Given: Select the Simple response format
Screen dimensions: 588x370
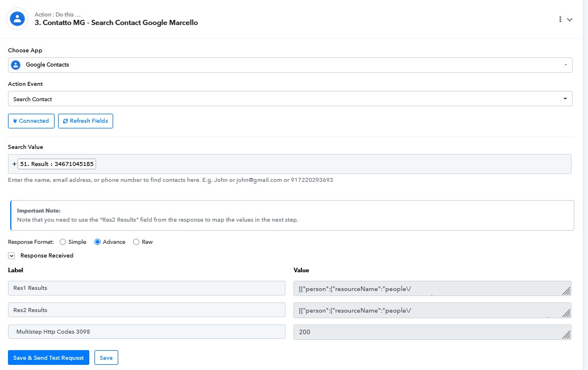Looking at the screenshot, I should click(x=63, y=242).
